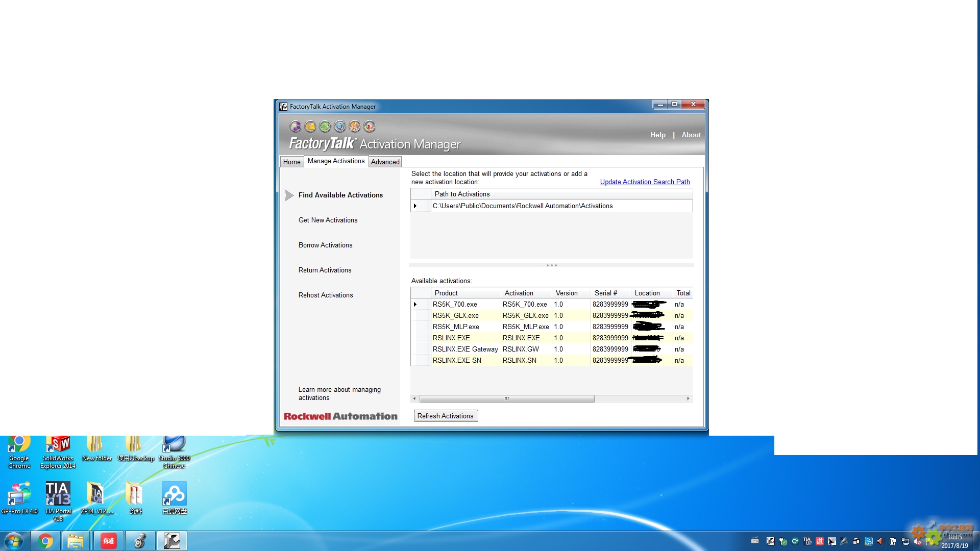Click the Help link in header
This screenshot has width=980, height=551.
click(658, 135)
